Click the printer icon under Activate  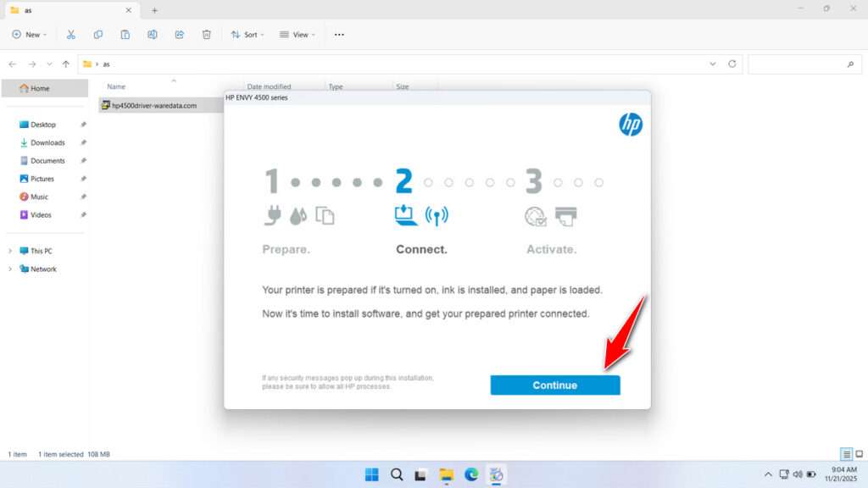[x=565, y=216]
